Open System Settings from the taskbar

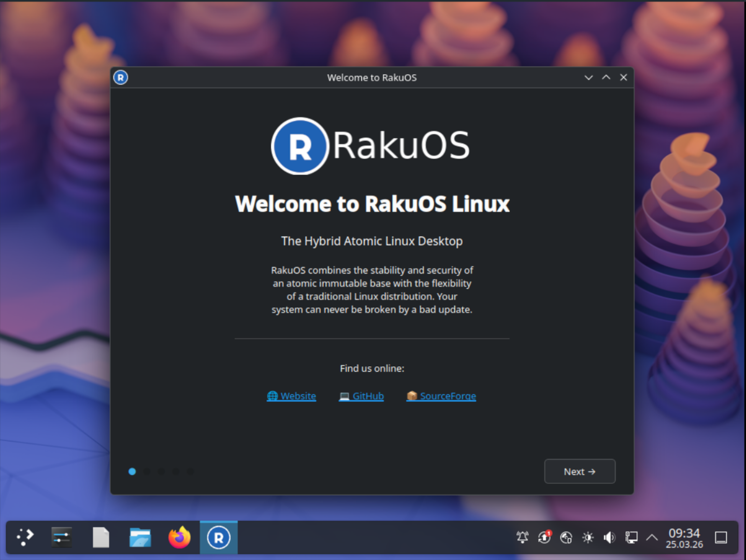pyautogui.click(x=62, y=537)
